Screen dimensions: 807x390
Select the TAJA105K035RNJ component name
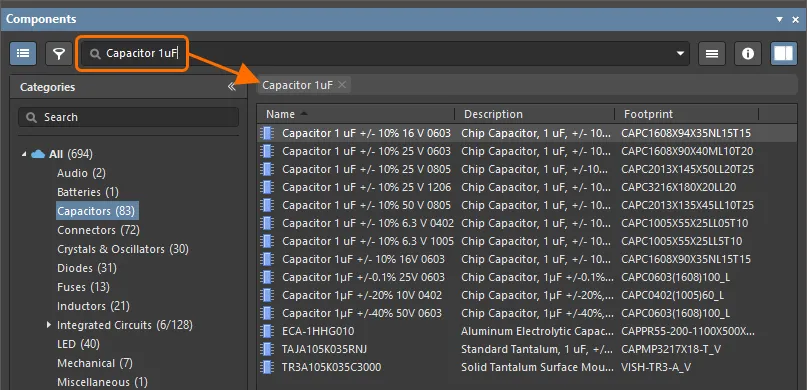click(x=325, y=349)
